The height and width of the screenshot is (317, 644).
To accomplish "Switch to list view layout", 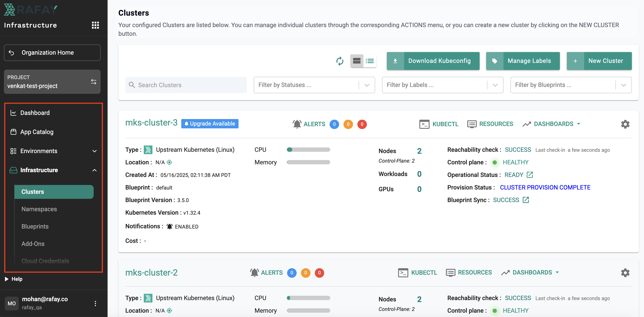I will coord(370,61).
